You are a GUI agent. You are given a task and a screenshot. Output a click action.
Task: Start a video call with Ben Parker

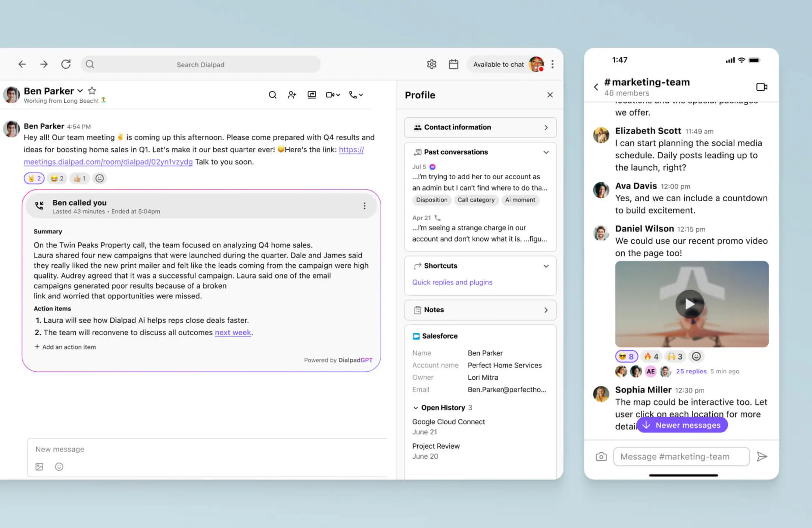331,94
